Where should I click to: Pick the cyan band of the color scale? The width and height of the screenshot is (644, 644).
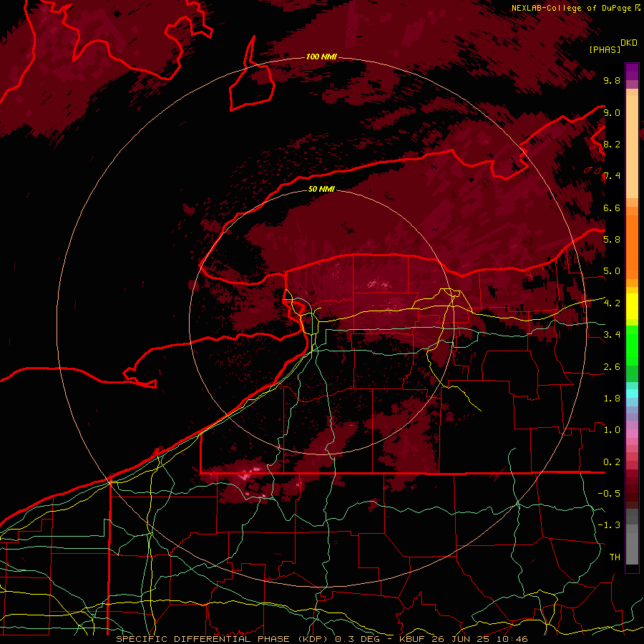point(632,393)
